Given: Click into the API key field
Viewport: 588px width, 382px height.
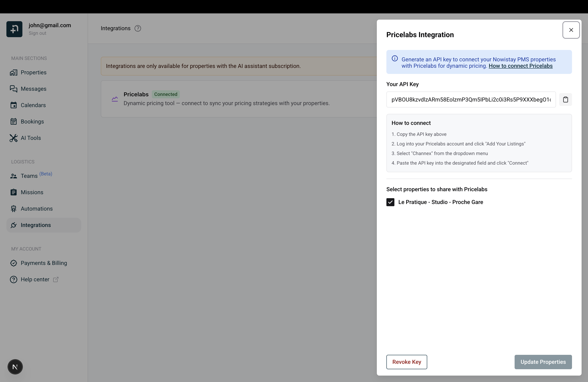Looking at the screenshot, I should [471, 99].
